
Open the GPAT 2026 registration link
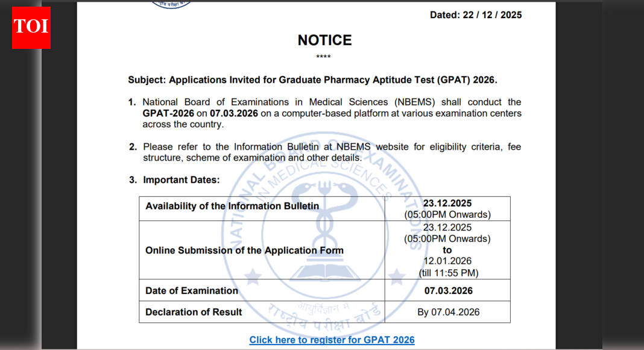click(332, 340)
